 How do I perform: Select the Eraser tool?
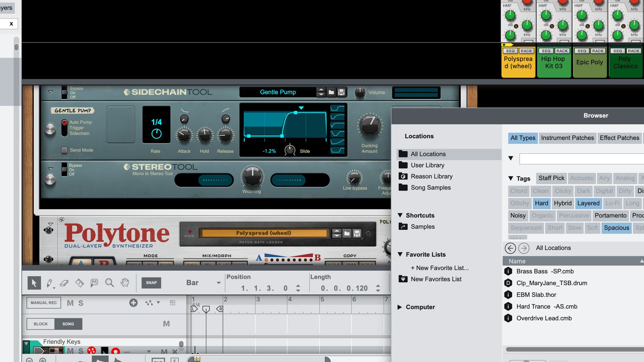coord(64,283)
